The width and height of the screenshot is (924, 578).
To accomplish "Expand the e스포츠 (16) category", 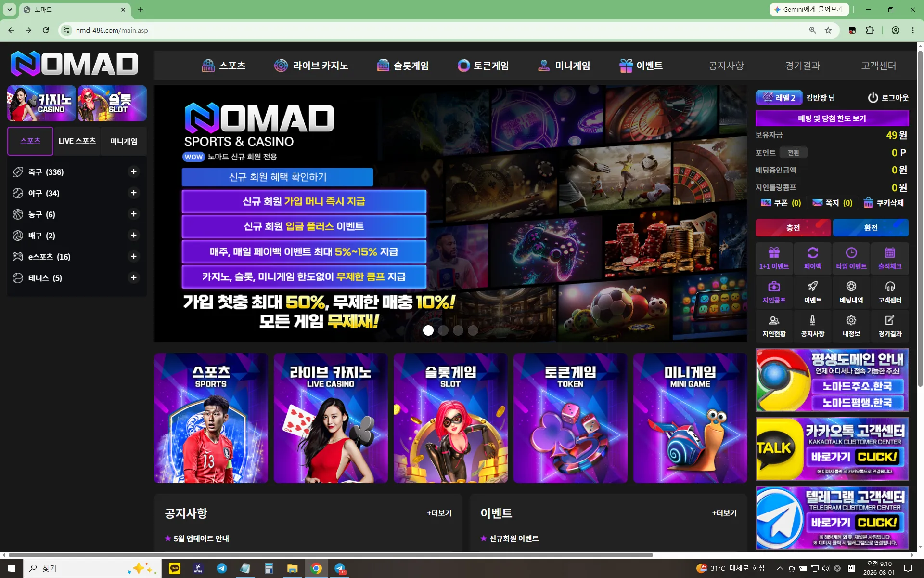I will 134,257.
